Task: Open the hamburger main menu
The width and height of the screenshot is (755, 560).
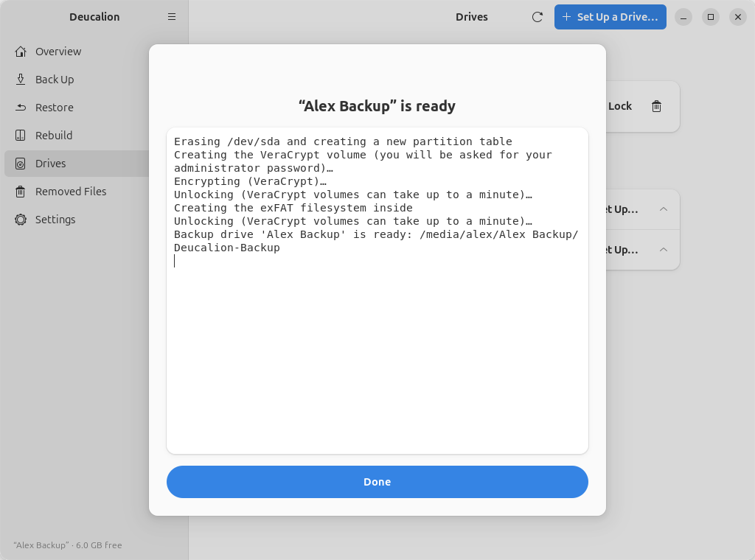Action: [x=171, y=17]
